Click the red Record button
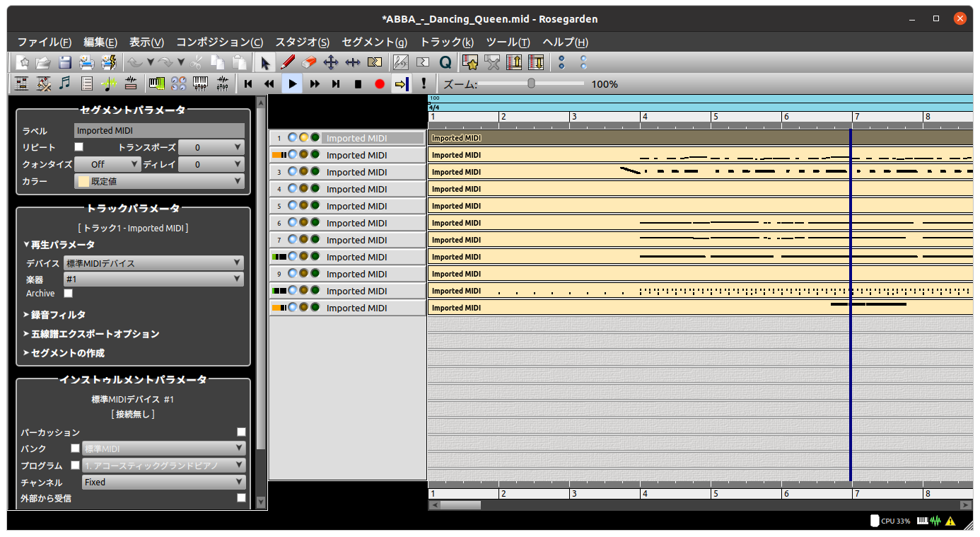 click(x=380, y=83)
